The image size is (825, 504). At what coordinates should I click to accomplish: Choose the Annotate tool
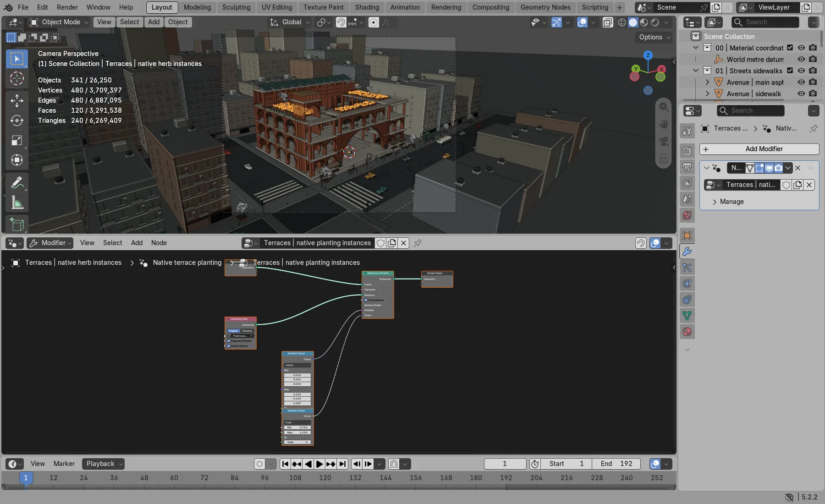(x=17, y=183)
